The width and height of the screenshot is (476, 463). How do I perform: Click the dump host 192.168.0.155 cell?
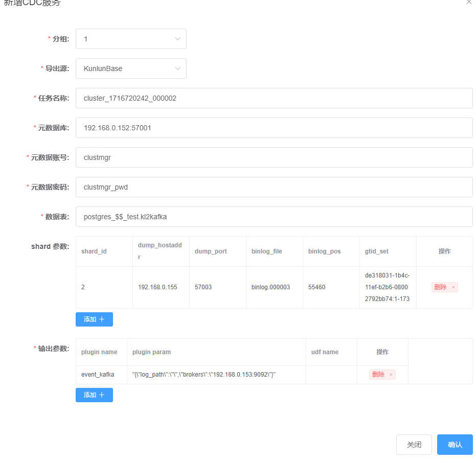pyautogui.click(x=161, y=287)
